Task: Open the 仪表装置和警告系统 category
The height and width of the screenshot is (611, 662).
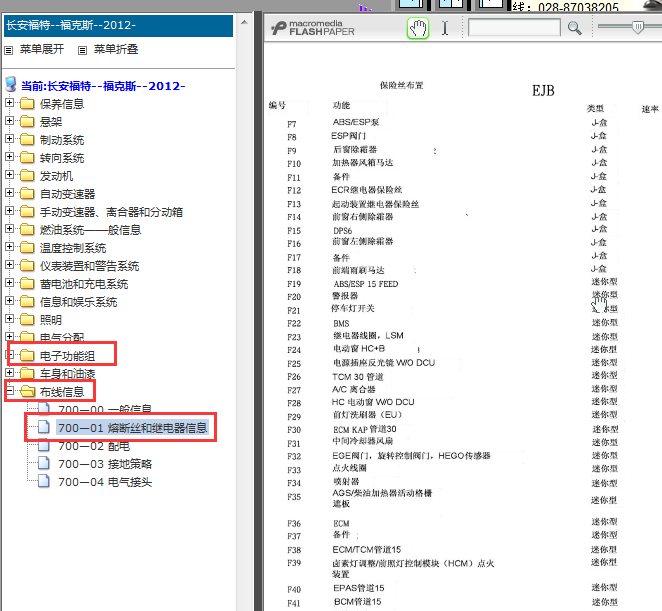Action: (90, 266)
